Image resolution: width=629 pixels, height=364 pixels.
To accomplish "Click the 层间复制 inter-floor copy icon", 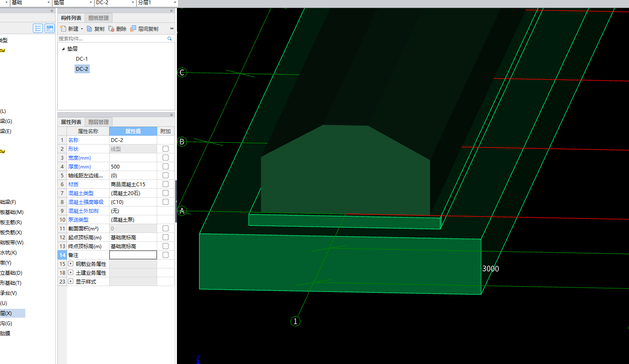I will (133, 29).
